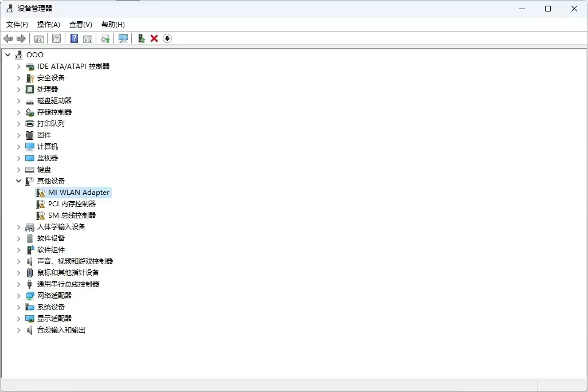Click the red X uninstall device icon
Screen dimensions: 588x392
(154, 38)
